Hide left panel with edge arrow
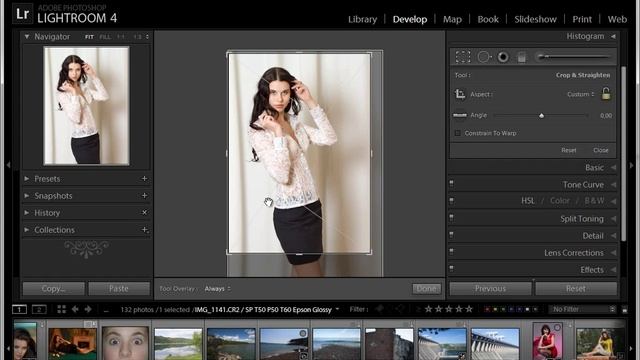Screen dimensions: 640x360 coord(8,165)
